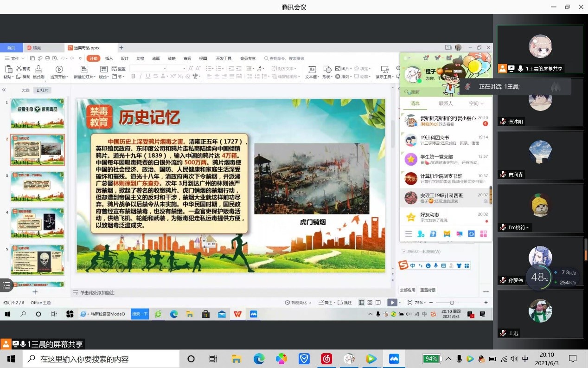Open reading view from status bar
Viewport: 588px width, 368px height.
378,303
